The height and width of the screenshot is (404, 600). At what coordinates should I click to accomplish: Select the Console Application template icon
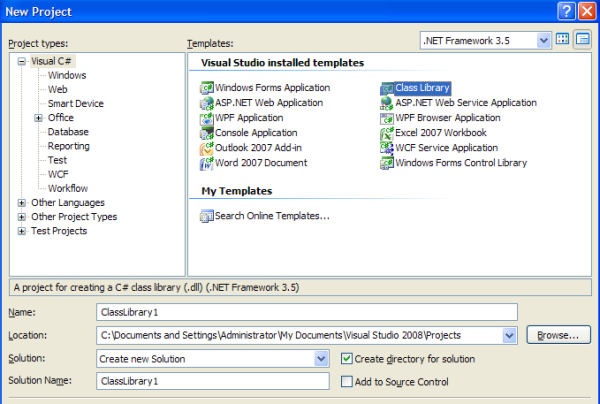click(207, 133)
